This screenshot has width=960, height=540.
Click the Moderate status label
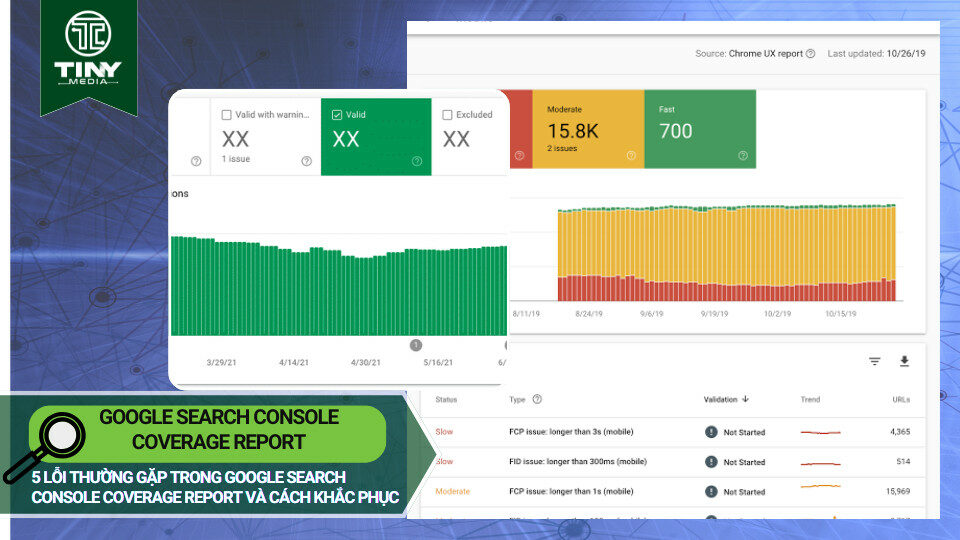click(452, 492)
